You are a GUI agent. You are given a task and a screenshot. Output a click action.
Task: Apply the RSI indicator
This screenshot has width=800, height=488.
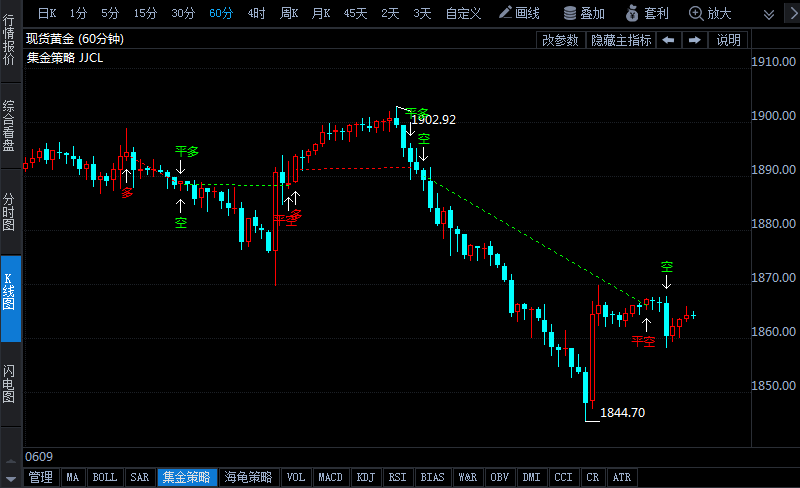pyautogui.click(x=397, y=477)
